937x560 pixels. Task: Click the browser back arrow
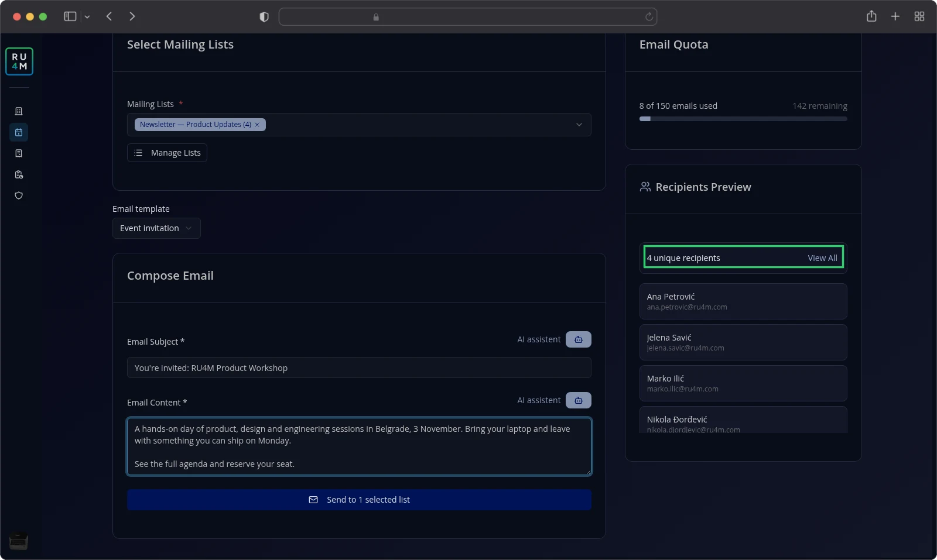(x=109, y=16)
